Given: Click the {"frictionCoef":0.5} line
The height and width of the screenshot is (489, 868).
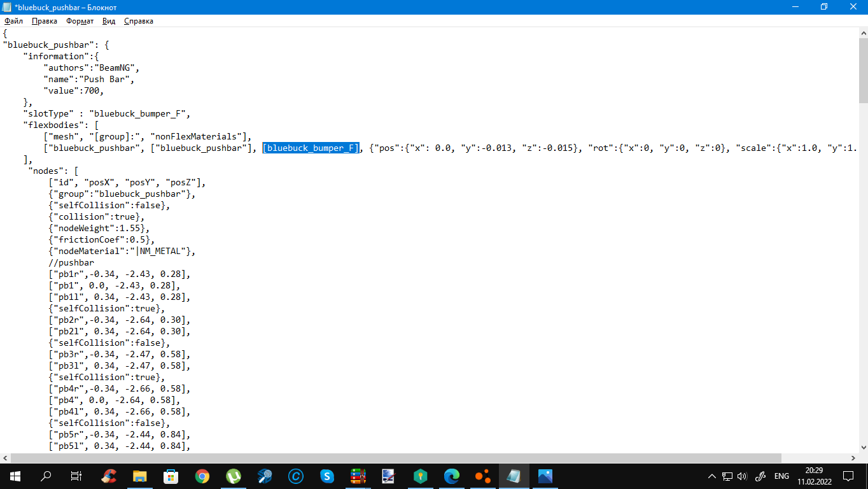Looking at the screenshot, I should [x=102, y=239].
